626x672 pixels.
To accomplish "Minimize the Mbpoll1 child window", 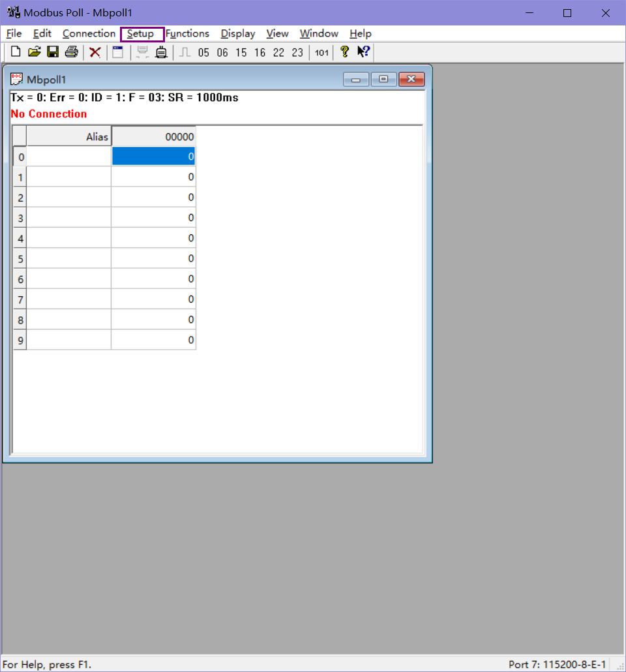I will (x=355, y=80).
